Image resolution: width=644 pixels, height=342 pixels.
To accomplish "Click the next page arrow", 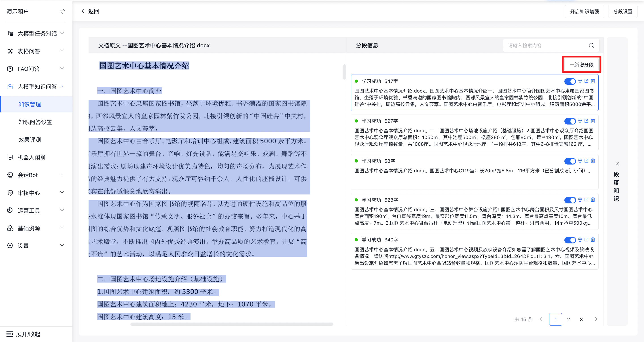I will point(596,319).
